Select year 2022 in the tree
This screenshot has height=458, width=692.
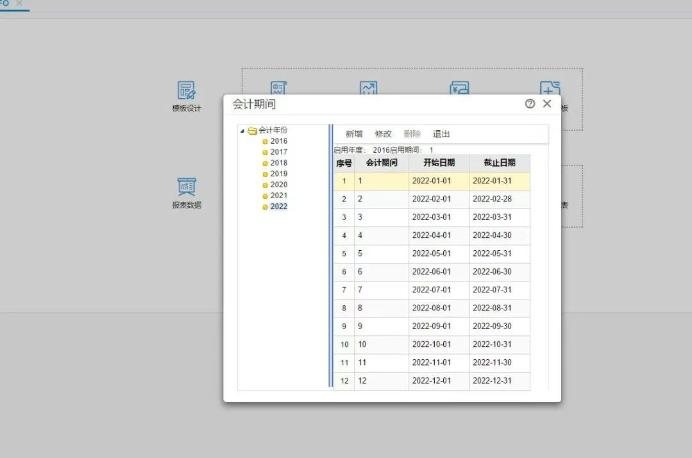point(278,206)
